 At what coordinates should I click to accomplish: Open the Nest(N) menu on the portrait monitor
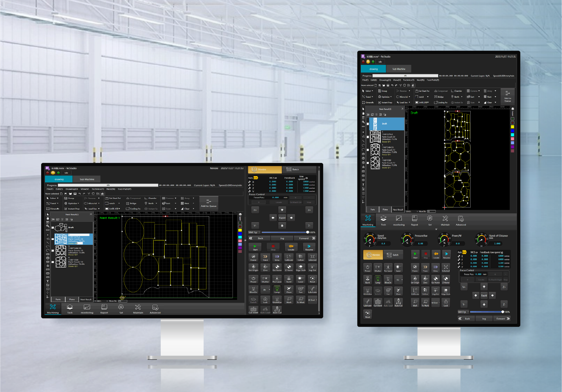coord(420,80)
